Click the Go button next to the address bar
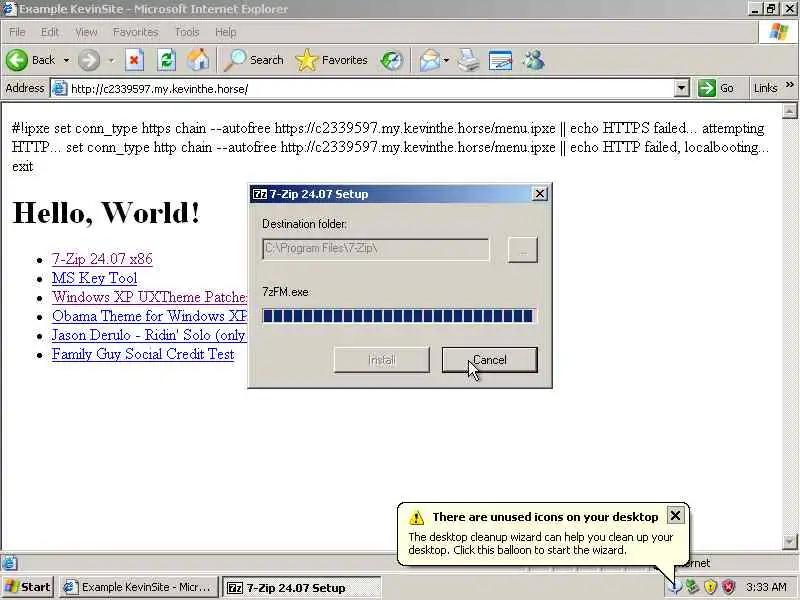The image size is (800, 600). (716, 88)
